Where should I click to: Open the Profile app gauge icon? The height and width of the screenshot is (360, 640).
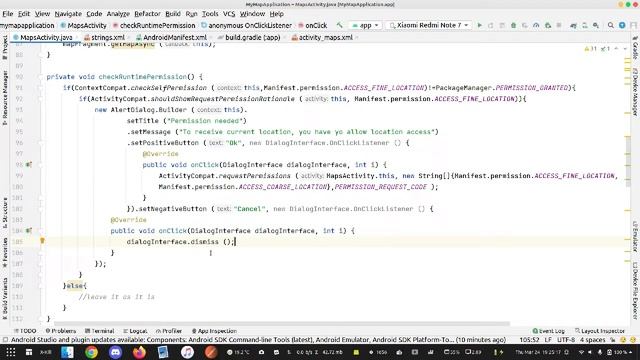536,25
